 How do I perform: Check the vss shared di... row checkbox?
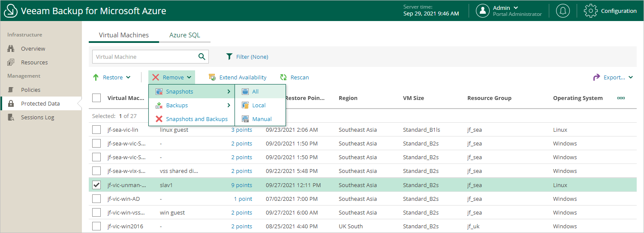(96, 171)
